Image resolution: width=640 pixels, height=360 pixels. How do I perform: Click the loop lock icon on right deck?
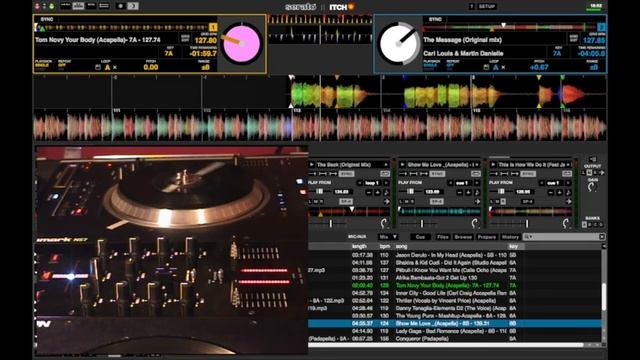(x=486, y=67)
